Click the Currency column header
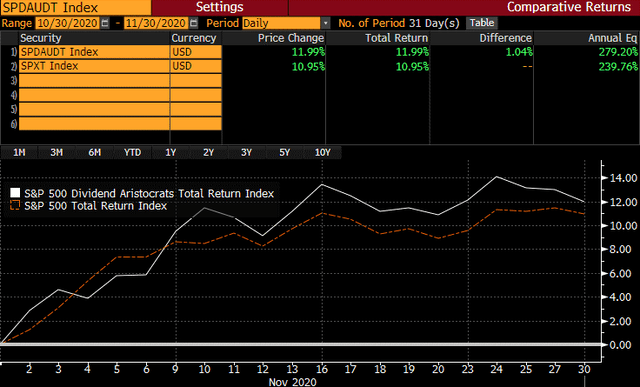The image size is (640, 387). tap(194, 38)
